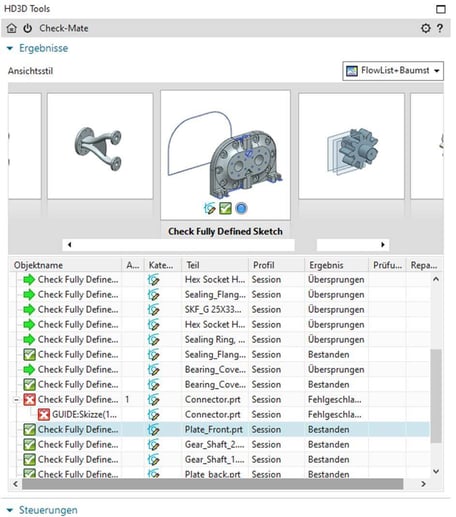Click the A... column header
This screenshot has width=456, height=517.
pyautogui.click(x=133, y=265)
